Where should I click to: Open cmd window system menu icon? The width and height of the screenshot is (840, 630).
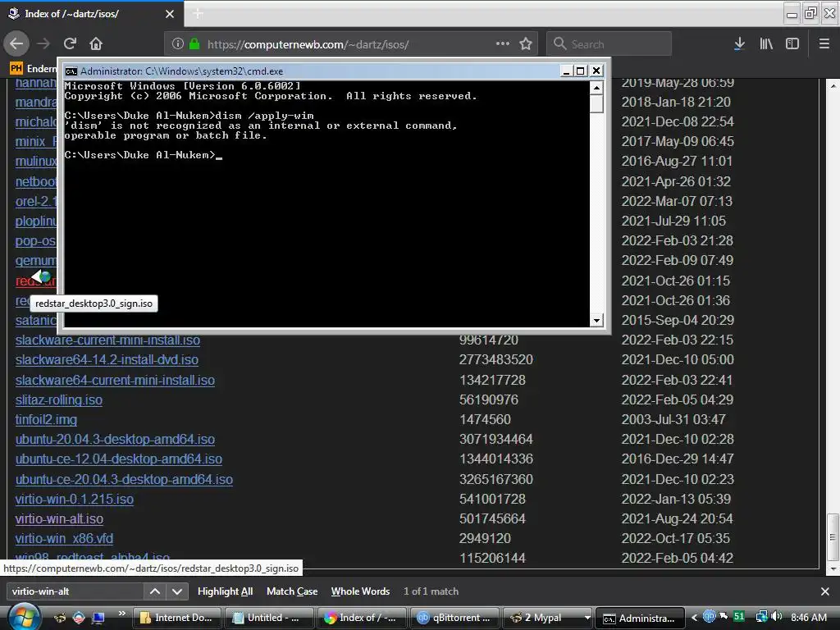click(x=71, y=71)
